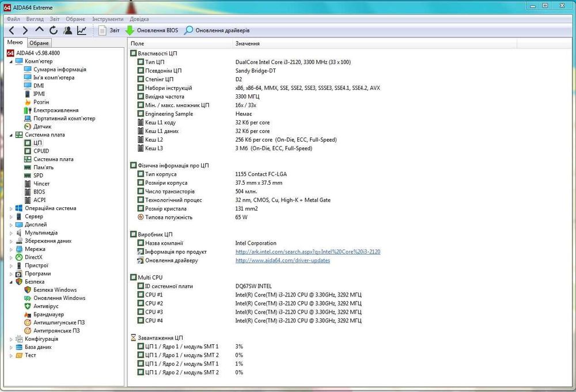Select Сумарна інформація in the tree
The height and width of the screenshot is (392, 576).
[59, 70]
